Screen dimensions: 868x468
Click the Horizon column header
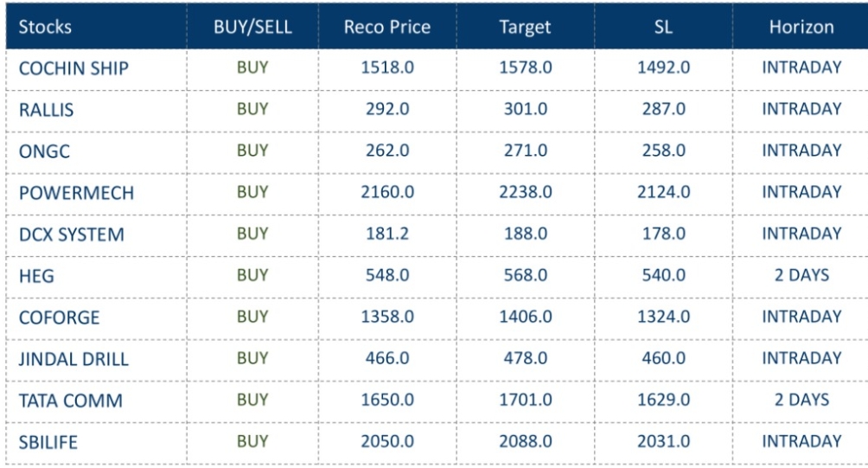[x=801, y=27]
